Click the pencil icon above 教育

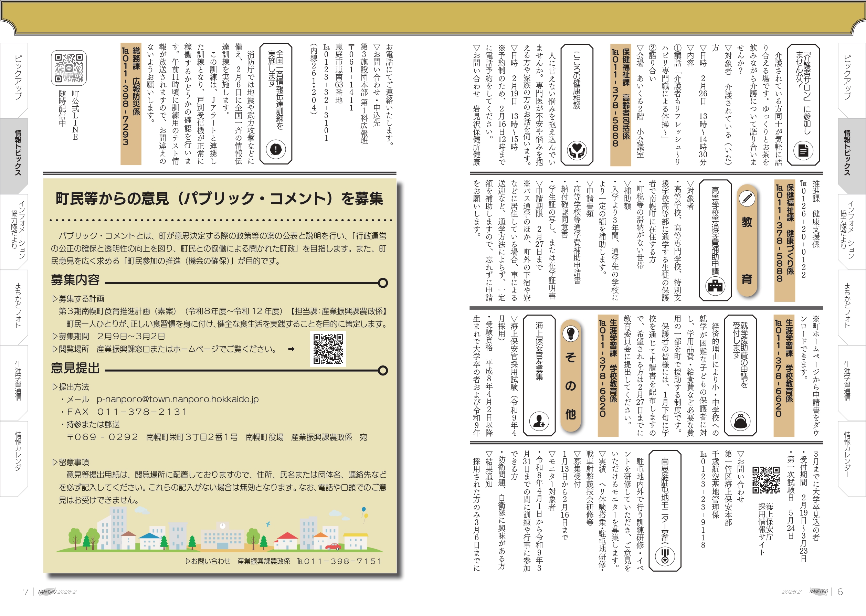click(x=747, y=198)
